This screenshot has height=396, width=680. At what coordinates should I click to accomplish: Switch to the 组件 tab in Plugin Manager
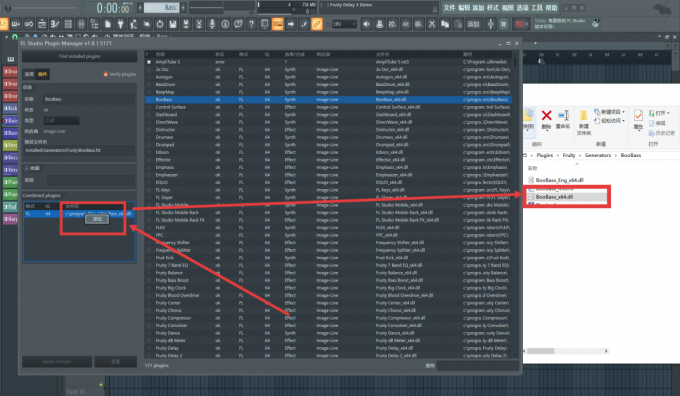(42, 74)
